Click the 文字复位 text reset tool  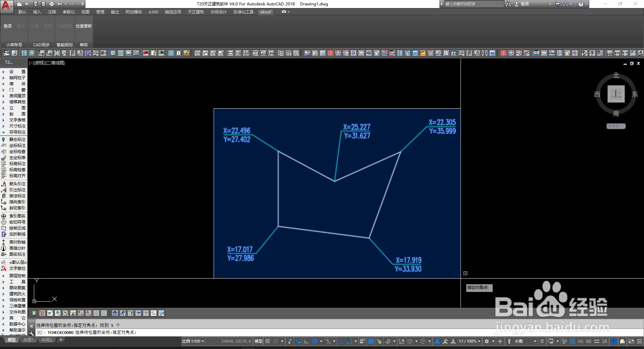pos(13,268)
